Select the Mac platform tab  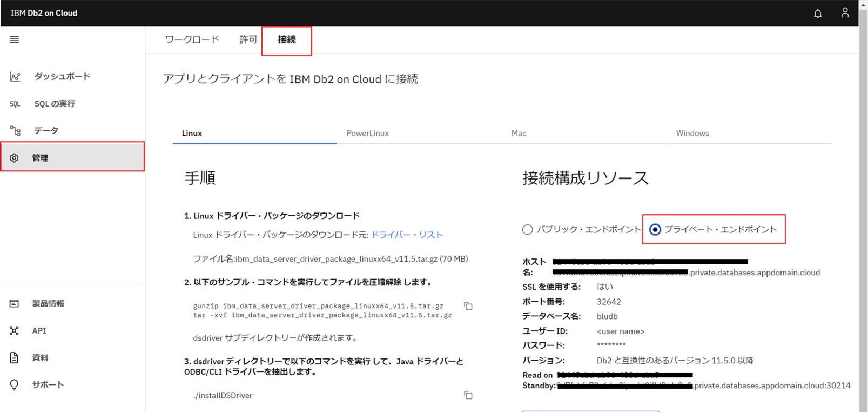(584, 134)
